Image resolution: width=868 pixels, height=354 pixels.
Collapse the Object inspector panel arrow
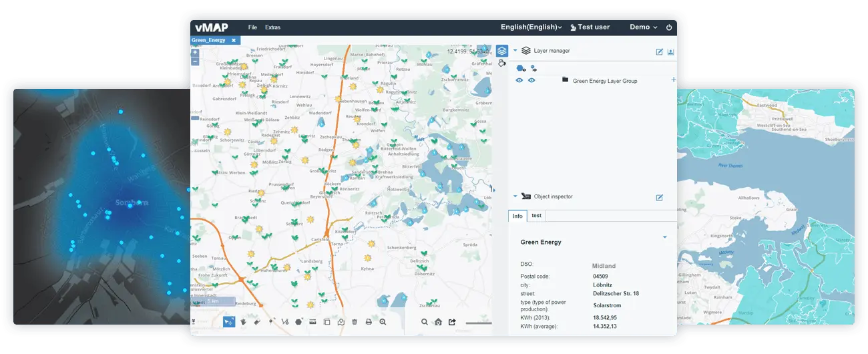click(515, 196)
